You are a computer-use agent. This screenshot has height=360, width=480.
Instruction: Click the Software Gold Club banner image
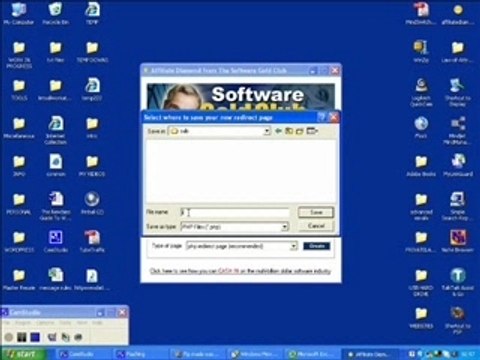tap(241, 97)
